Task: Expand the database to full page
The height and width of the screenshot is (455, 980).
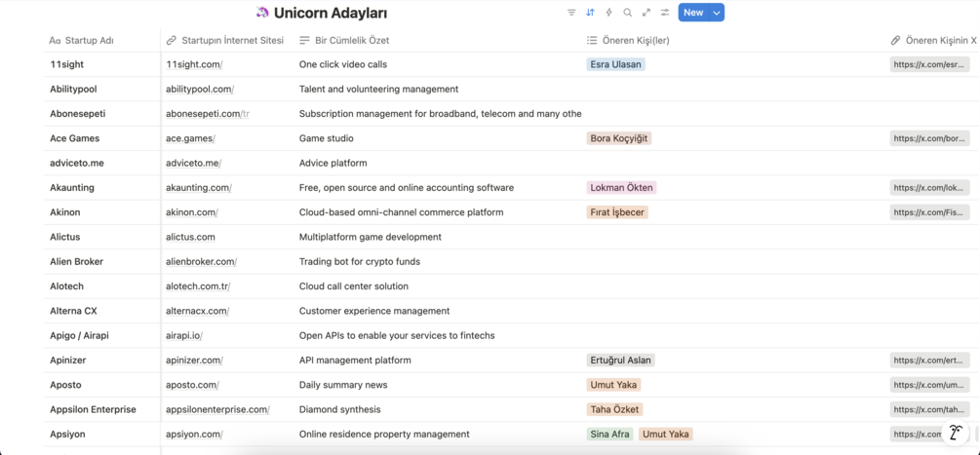Action: (x=646, y=13)
